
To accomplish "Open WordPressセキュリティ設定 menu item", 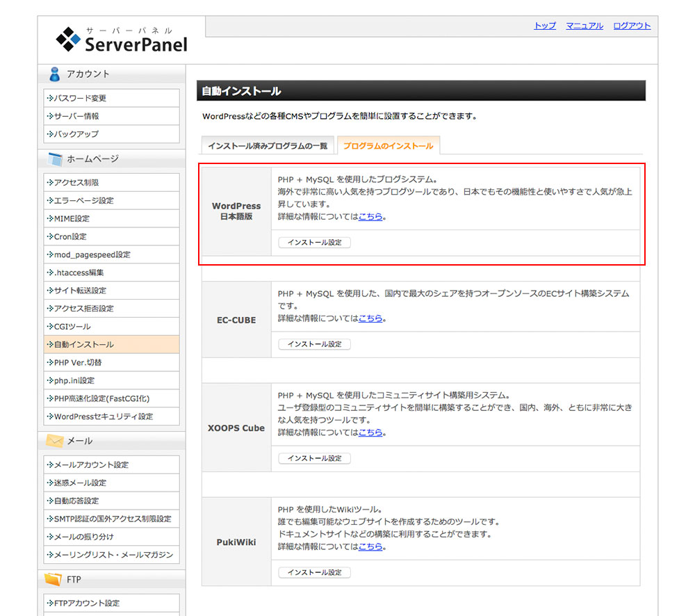I will click(x=112, y=416).
